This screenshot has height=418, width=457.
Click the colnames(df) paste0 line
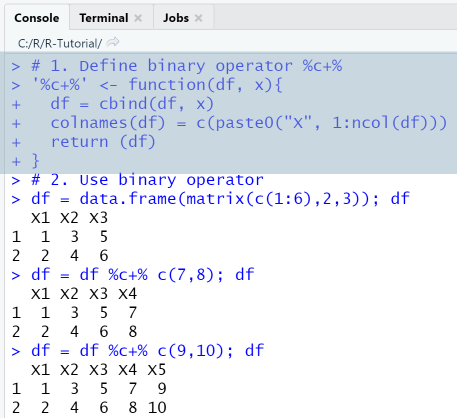coord(249,123)
